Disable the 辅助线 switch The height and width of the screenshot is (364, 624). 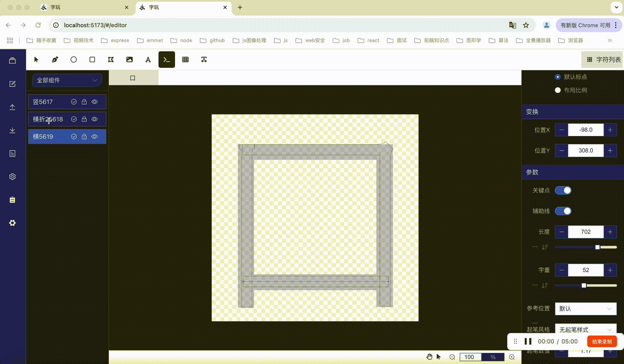pos(563,211)
